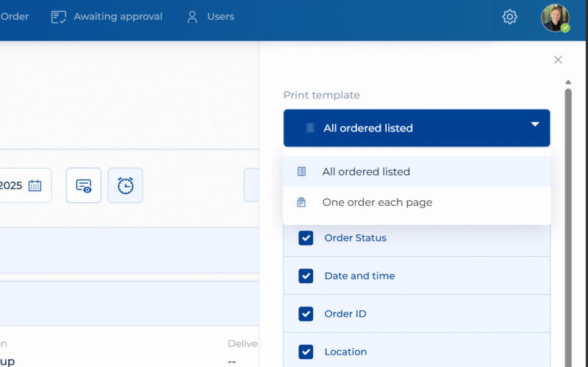Click the Order ID label

[345, 314]
